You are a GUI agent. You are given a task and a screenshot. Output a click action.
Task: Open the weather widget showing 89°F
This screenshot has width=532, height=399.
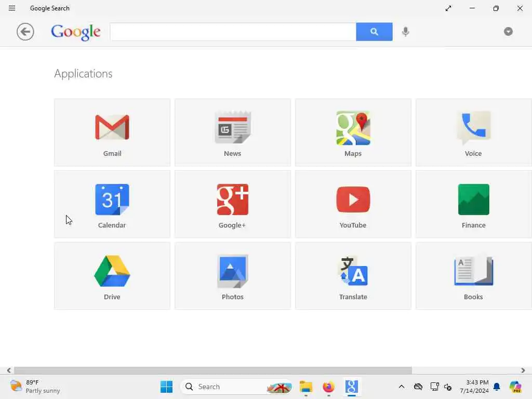[35, 387]
